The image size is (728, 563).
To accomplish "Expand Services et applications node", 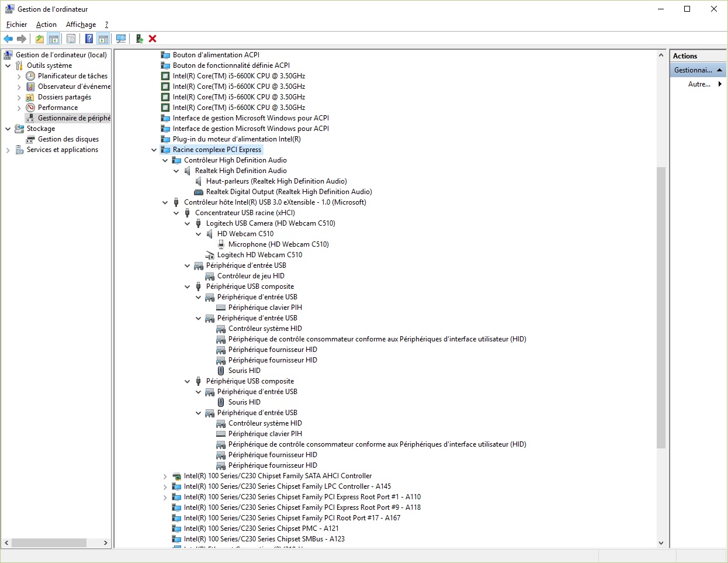I will pyautogui.click(x=8, y=150).
